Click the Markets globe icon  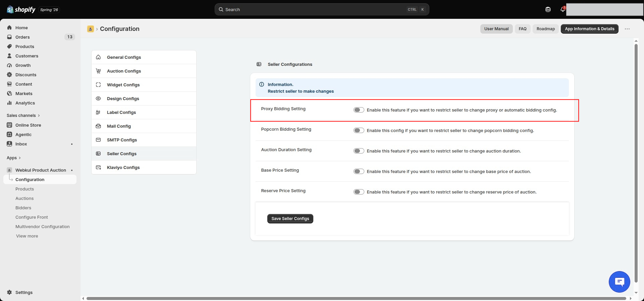9,93
